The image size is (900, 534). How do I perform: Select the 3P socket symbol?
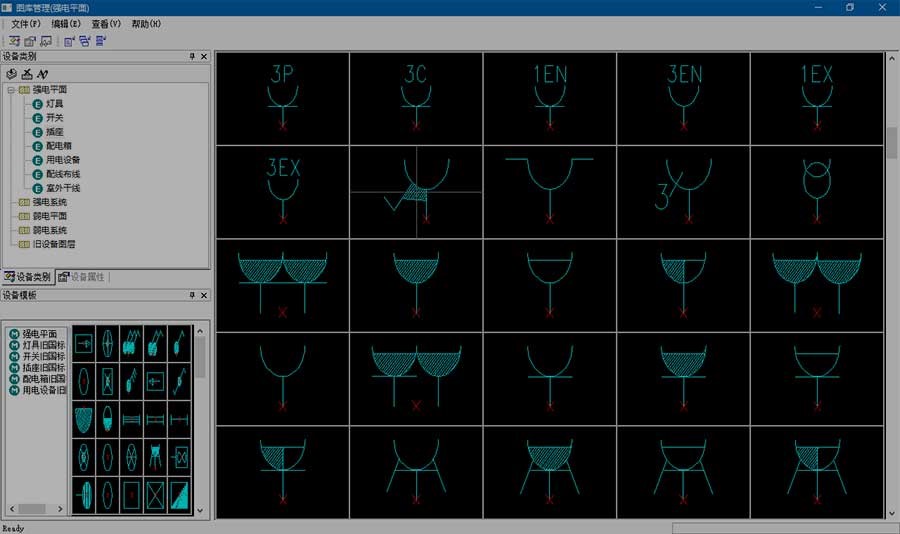[x=282, y=99]
